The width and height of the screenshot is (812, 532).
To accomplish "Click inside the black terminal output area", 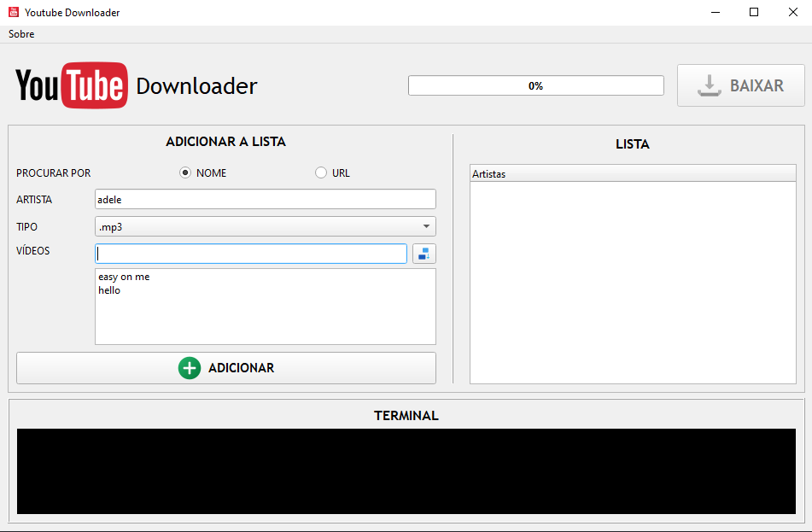I will tap(406, 471).
